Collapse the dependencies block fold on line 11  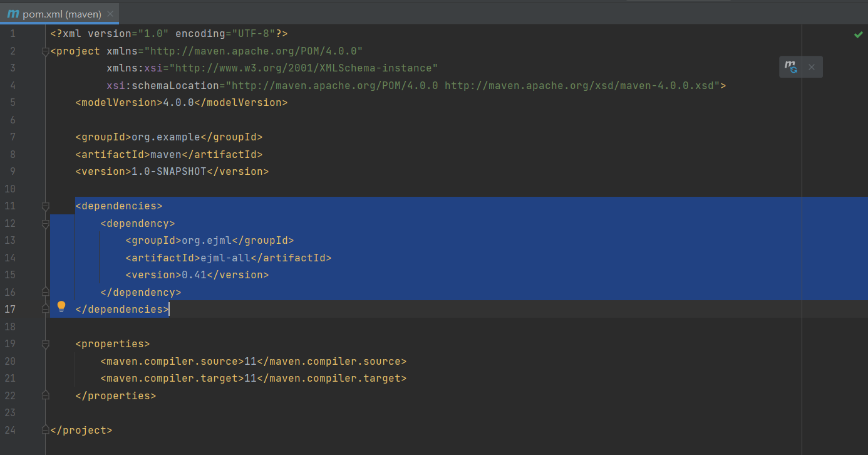click(45, 206)
